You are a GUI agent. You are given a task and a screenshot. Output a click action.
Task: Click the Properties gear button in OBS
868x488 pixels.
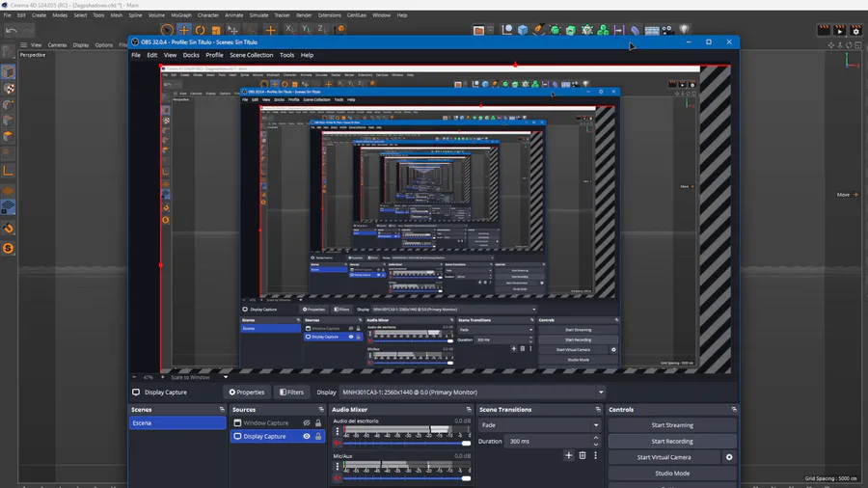(x=247, y=393)
